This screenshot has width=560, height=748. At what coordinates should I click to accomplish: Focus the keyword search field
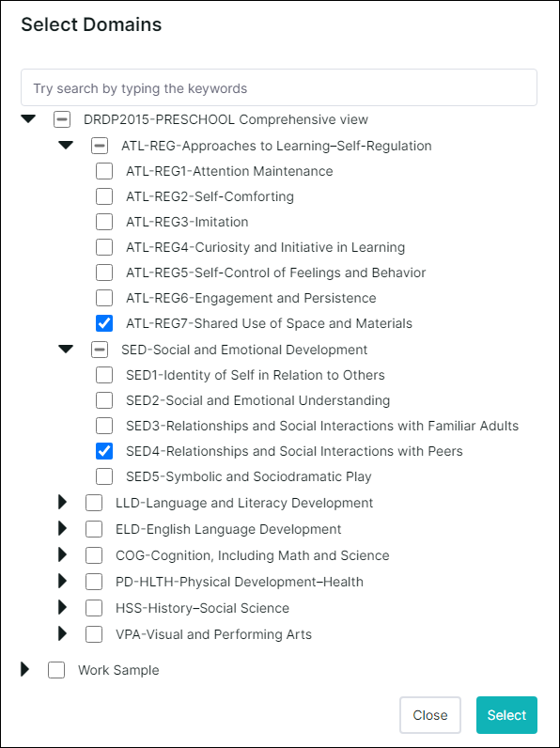tap(279, 87)
